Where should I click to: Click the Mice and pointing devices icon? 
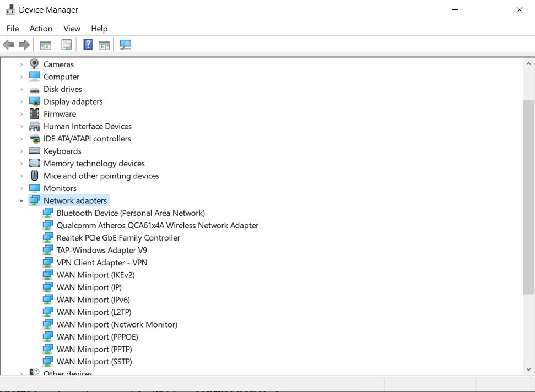(x=35, y=175)
